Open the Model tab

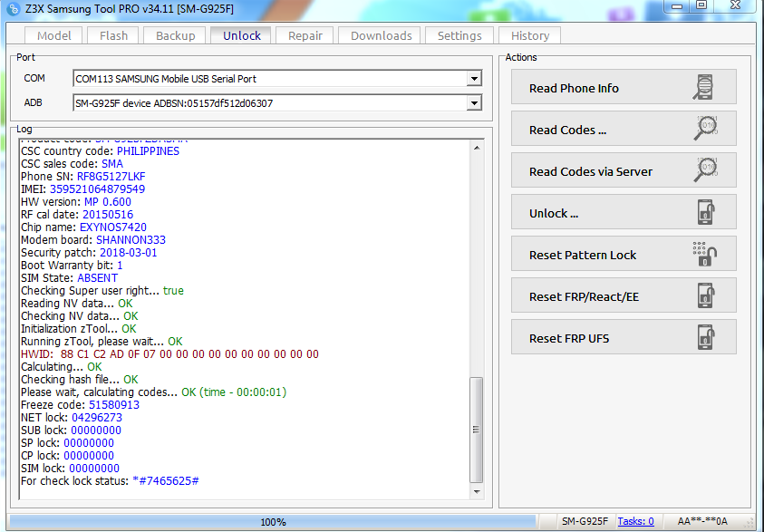tap(54, 35)
